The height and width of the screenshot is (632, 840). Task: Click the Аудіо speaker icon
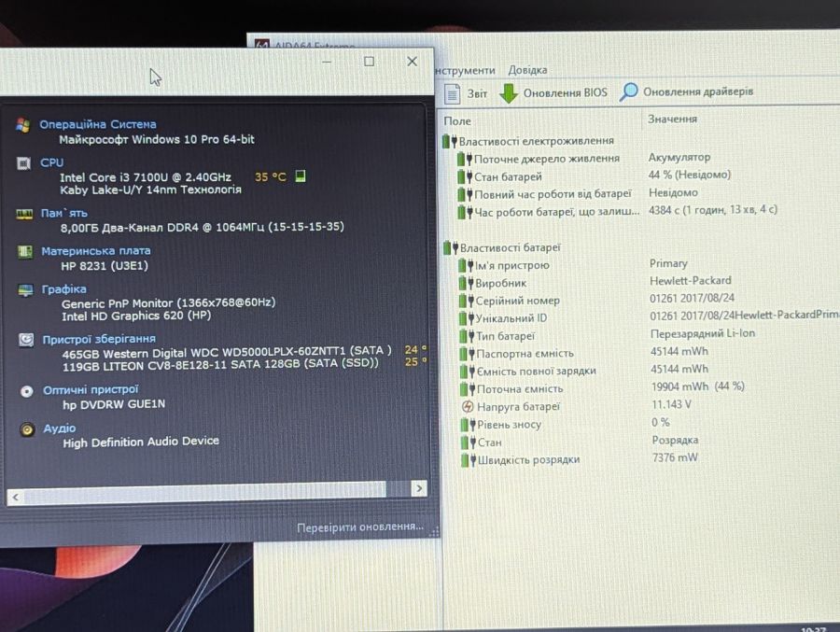pyautogui.click(x=27, y=429)
